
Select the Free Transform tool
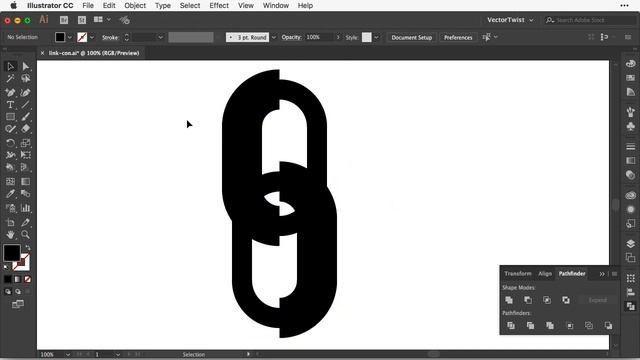[x=25, y=155]
